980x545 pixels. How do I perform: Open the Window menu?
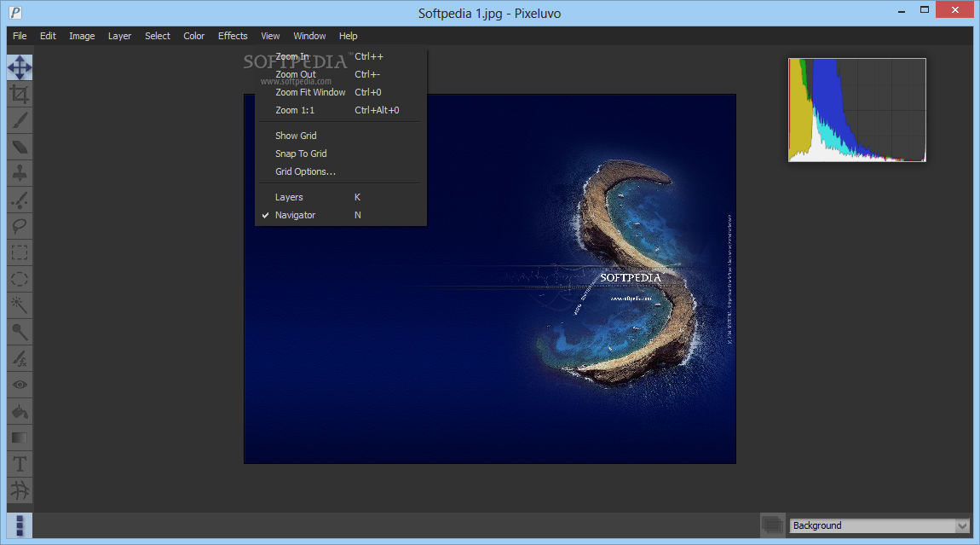309,36
